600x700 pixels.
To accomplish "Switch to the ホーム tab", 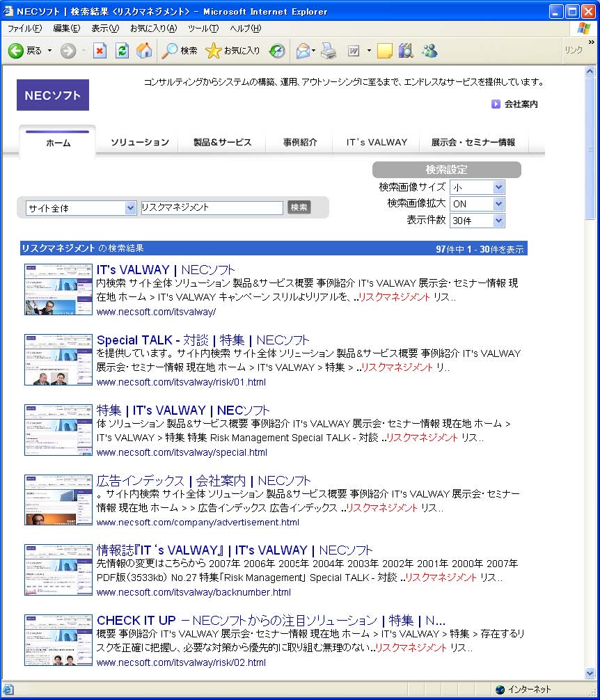I will 58,143.
